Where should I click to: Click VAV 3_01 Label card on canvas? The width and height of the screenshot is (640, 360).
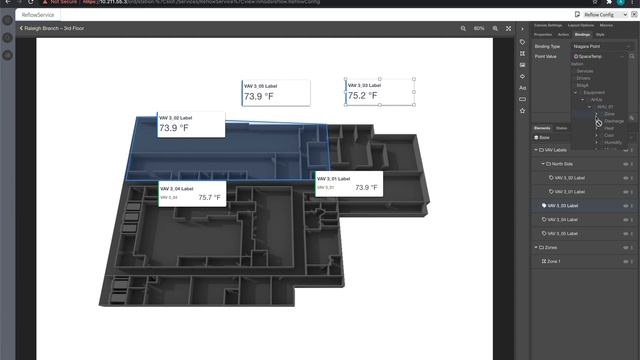point(349,184)
